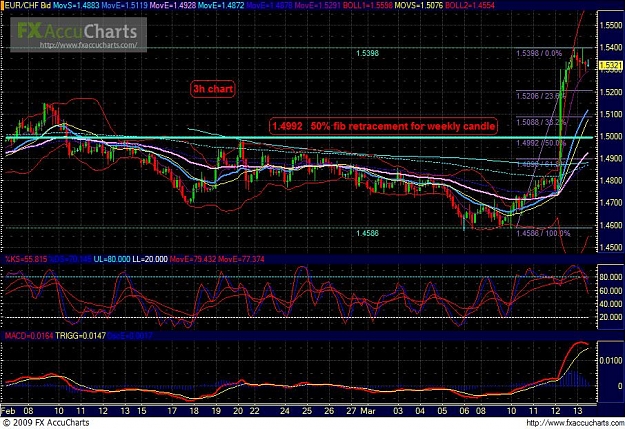The height and width of the screenshot is (429, 625).
Task: Click the 1.5000 price axis label
Action: point(611,136)
